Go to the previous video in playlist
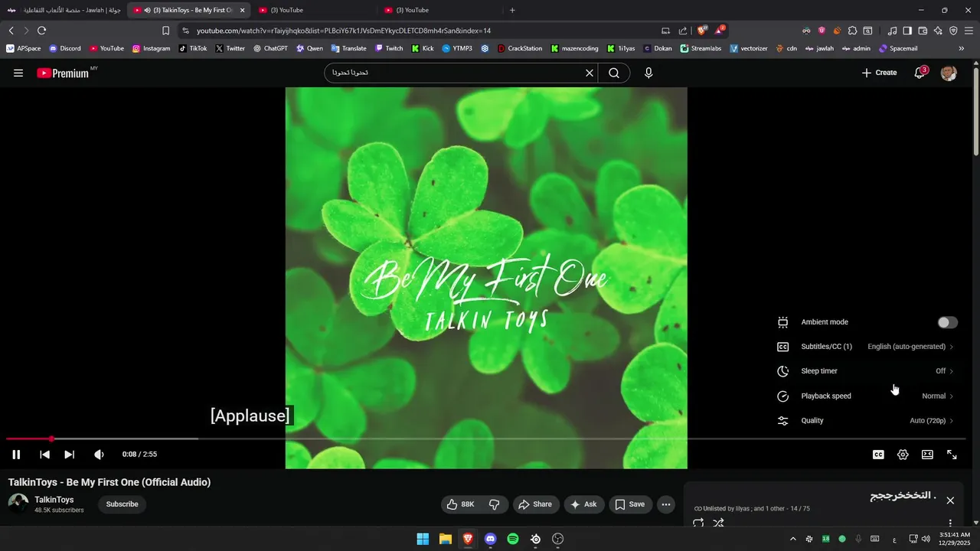 click(x=44, y=455)
